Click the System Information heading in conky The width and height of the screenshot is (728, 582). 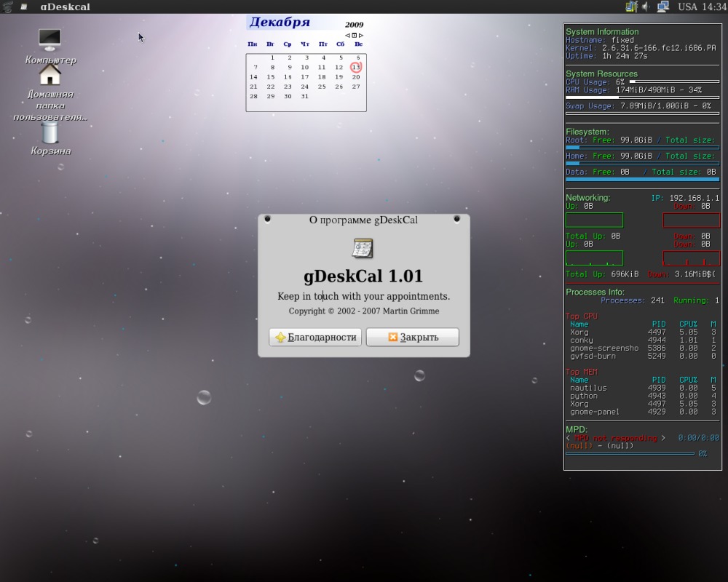(602, 31)
